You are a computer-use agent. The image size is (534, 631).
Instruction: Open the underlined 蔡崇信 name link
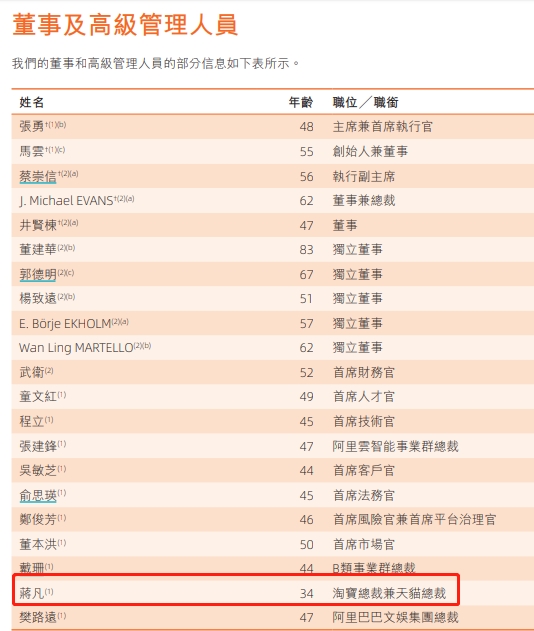click(38, 176)
